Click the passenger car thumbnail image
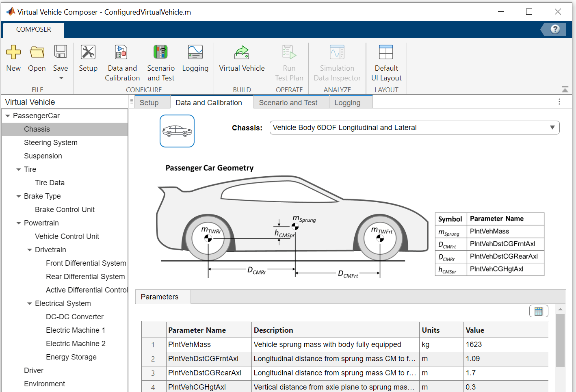The width and height of the screenshot is (576, 392). pyautogui.click(x=177, y=131)
